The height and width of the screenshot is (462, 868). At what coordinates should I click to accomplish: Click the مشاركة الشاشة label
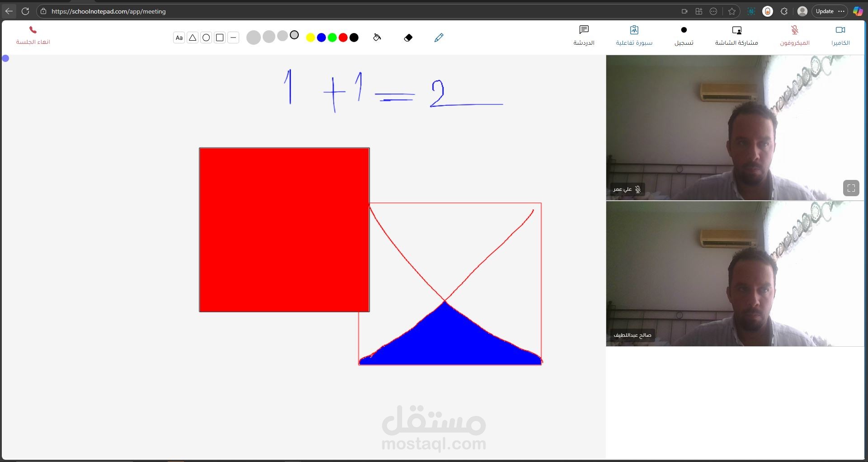coord(737,43)
